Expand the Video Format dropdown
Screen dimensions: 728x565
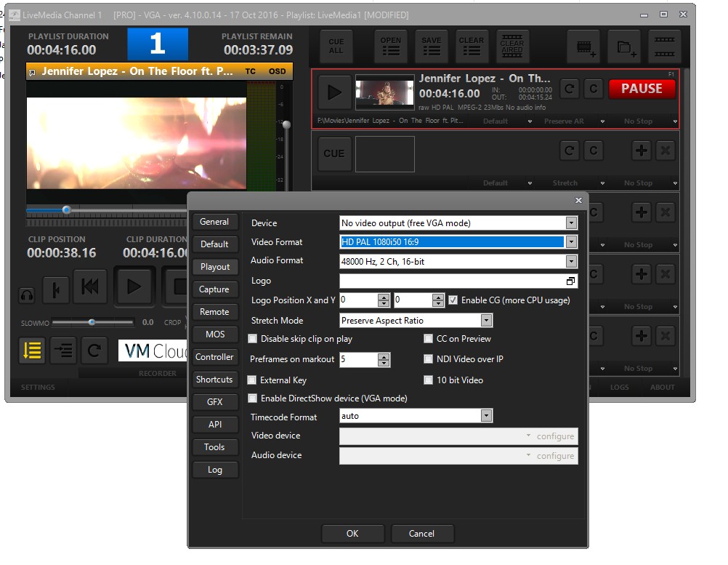coord(571,242)
